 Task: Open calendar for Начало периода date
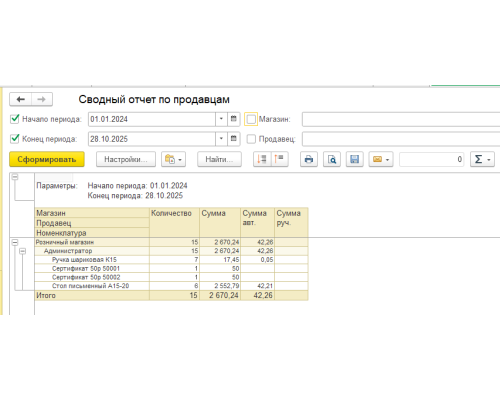tap(234, 119)
